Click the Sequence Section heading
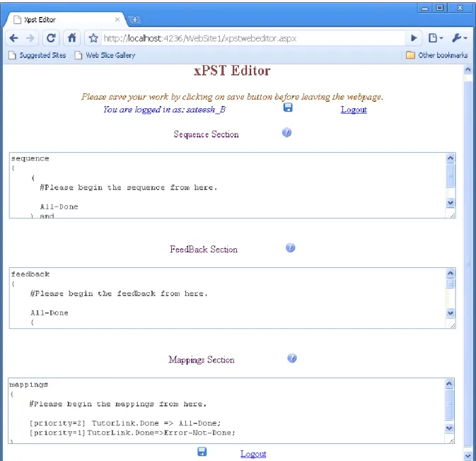Viewport: 476px width, 461px height. coord(206,134)
